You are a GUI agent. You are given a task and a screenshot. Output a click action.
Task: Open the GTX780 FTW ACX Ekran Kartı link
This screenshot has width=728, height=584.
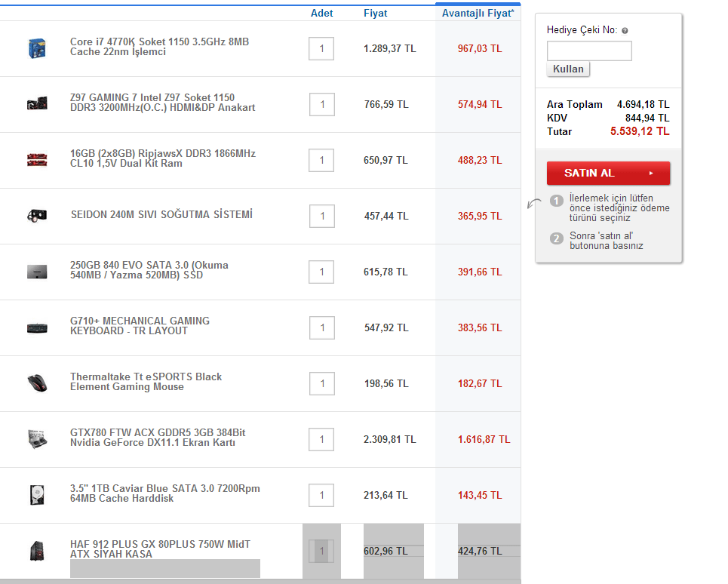tap(158, 438)
